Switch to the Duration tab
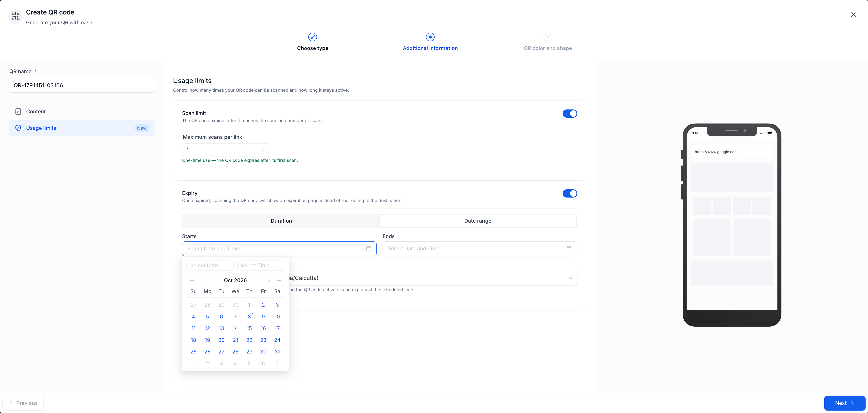The width and height of the screenshot is (868, 413). pyautogui.click(x=281, y=221)
